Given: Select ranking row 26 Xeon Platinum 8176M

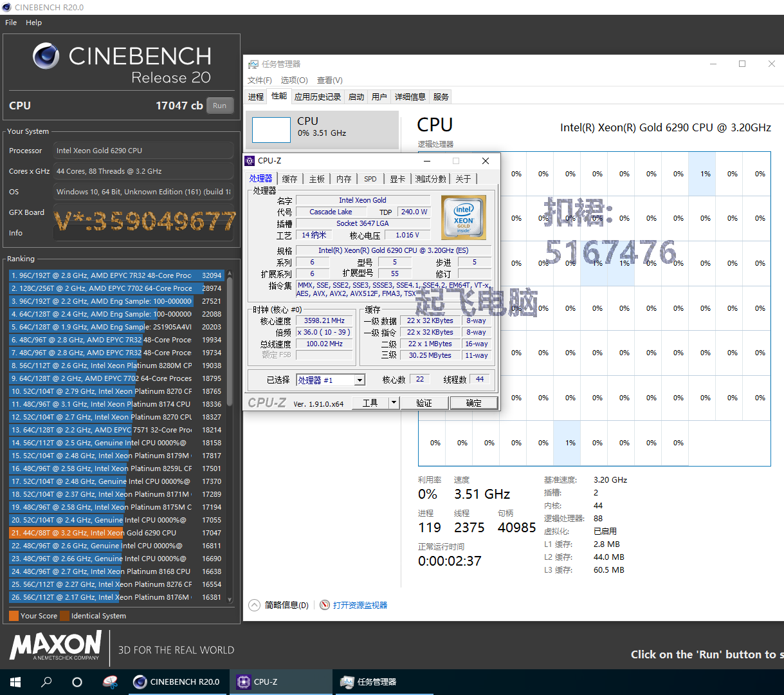Looking at the screenshot, I should 116,597.
